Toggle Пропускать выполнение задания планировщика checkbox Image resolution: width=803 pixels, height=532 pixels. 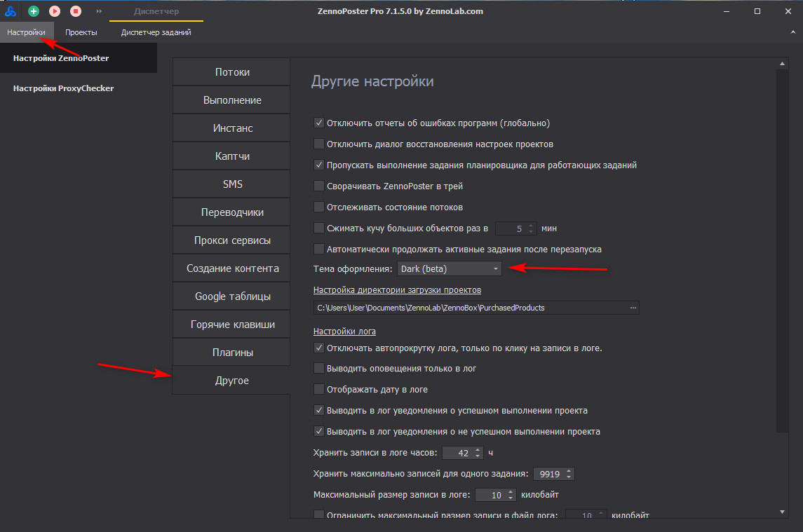pyautogui.click(x=318, y=165)
